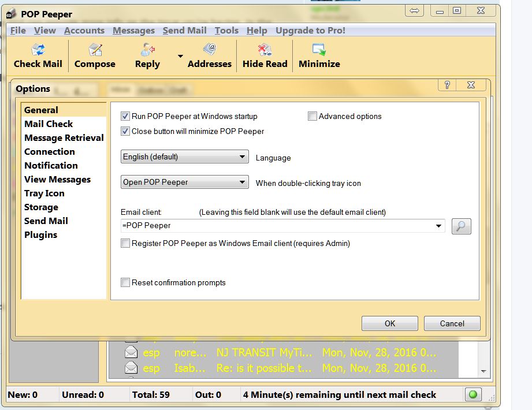Select the Send Mail options category
Screen dimensions: 532x410
(64, 221)
